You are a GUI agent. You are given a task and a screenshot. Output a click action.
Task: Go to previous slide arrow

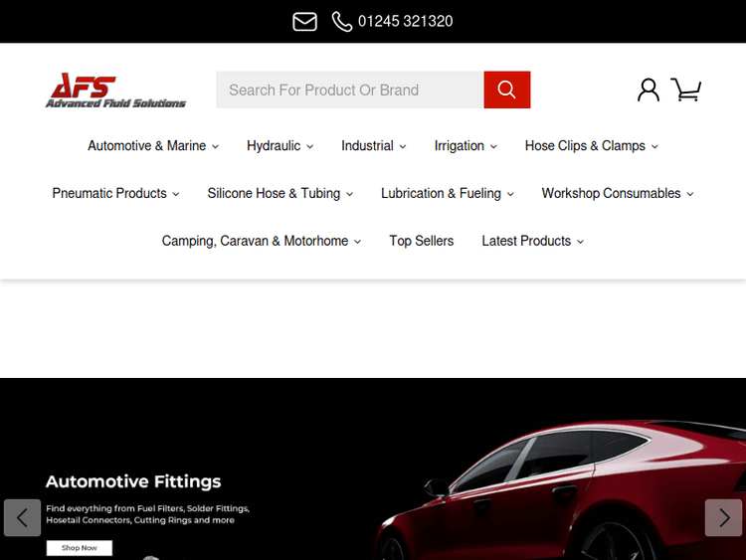[x=22, y=517]
